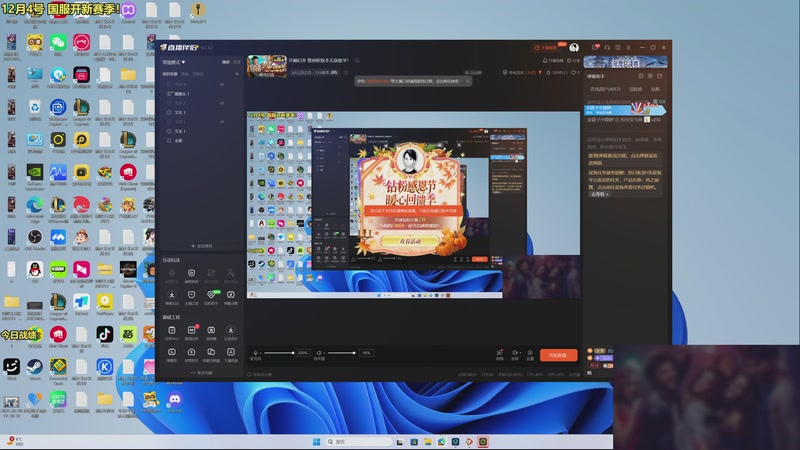Show the hidden 文本 5 source
Screen dimensions: 800x450
coord(222,122)
